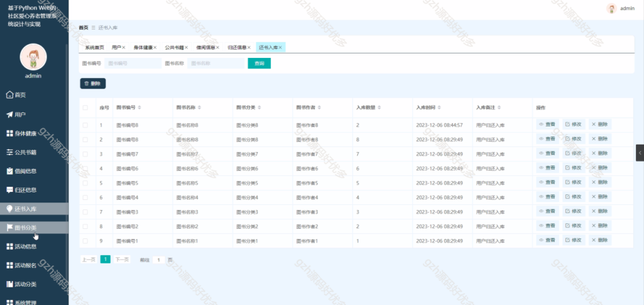Click 修改 button for row 3
Viewport: 644px width, 305px height.
[574, 153]
